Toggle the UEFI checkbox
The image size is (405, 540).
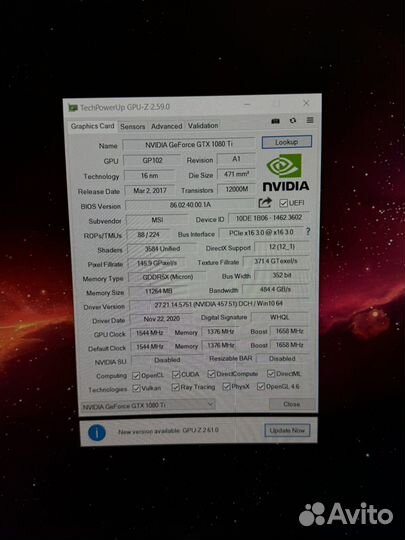point(283,203)
